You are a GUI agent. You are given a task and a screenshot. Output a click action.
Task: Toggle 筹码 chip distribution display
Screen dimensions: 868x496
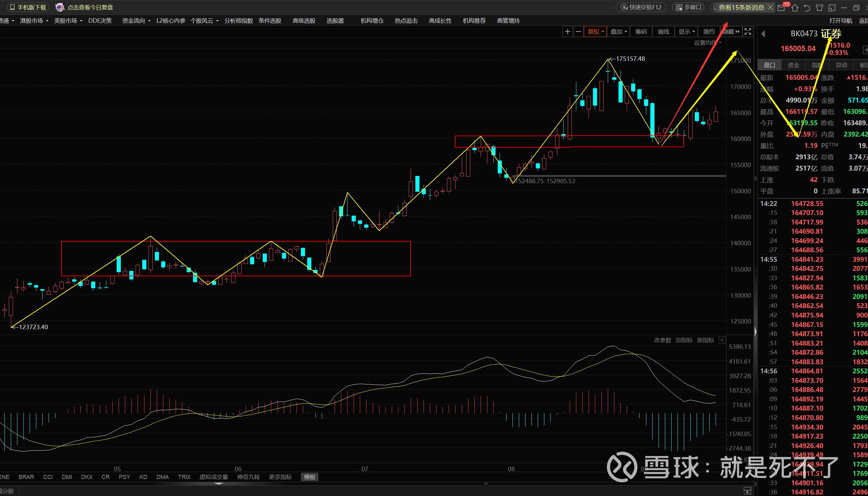641,32
